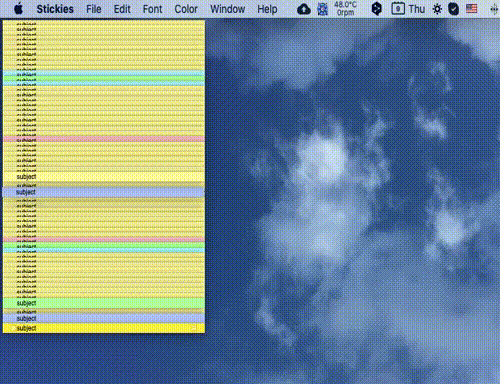Select the US flag input source icon
Viewport: 500px width, 384px height.
point(471,9)
